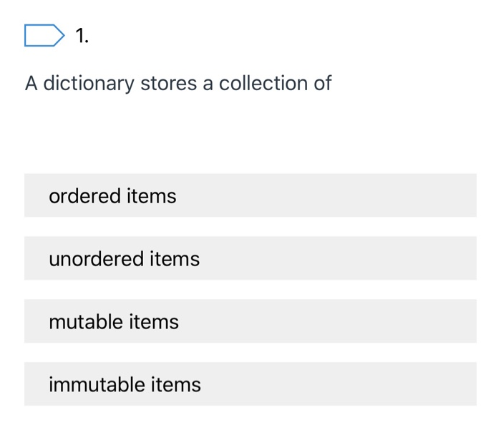Tap the third gray row 'mutable items'
501x448 pixels.
(x=250, y=321)
